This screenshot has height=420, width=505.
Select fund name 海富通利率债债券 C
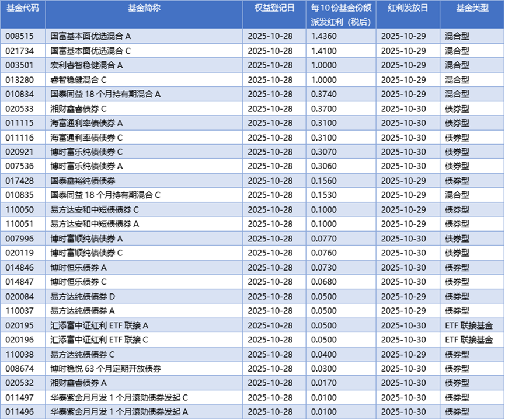tap(86, 138)
